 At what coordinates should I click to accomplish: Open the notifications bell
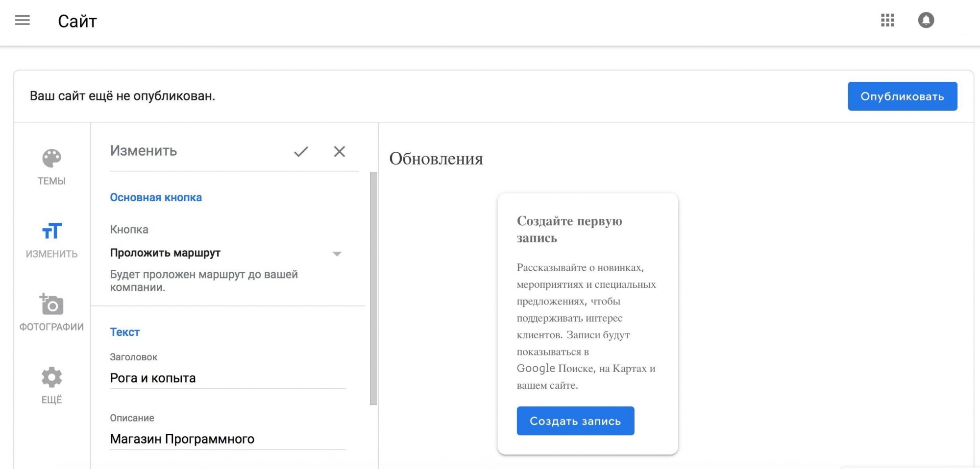(x=926, y=20)
